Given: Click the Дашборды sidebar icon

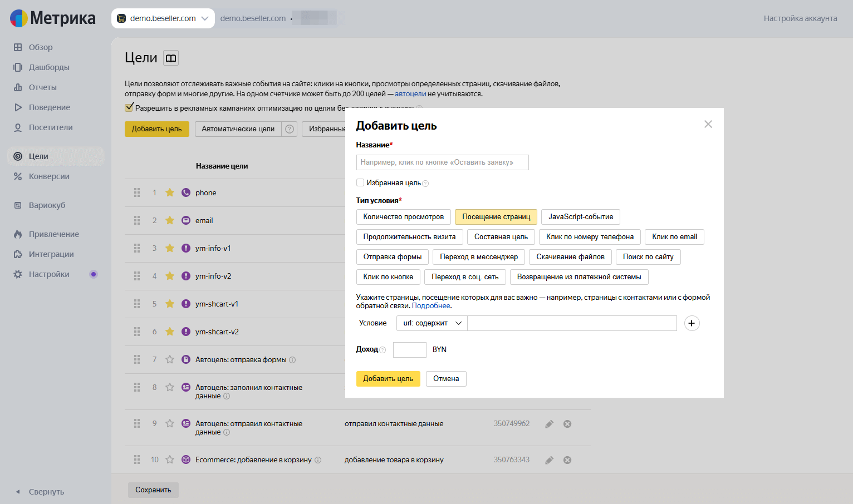Looking at the screenshot, I should coord(18,67).
